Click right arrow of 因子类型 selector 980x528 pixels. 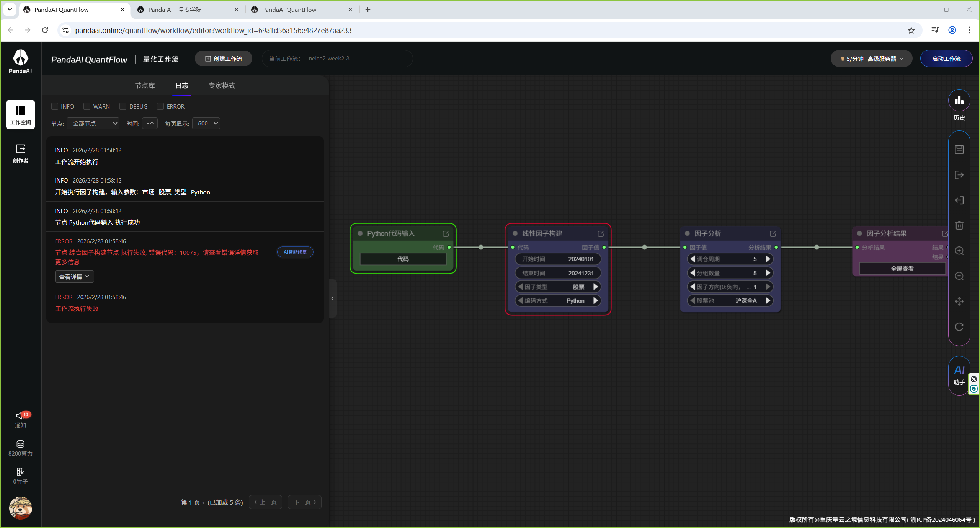click(595, 287)
